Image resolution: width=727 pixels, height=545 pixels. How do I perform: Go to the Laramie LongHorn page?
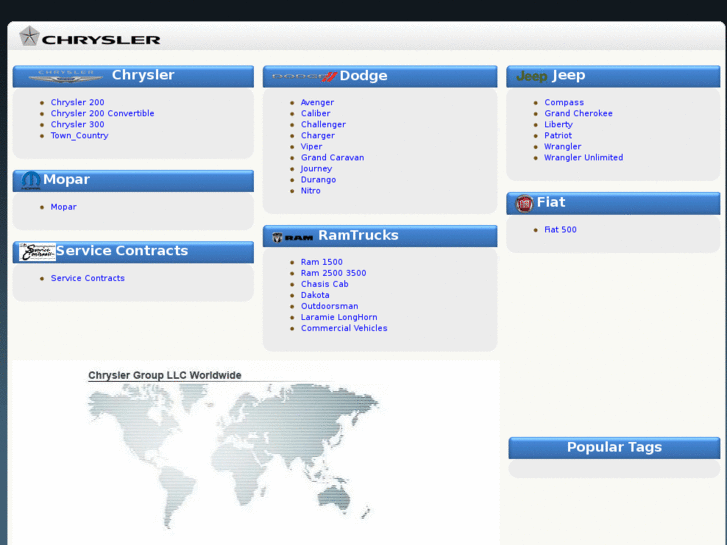[x=339, y=317]
